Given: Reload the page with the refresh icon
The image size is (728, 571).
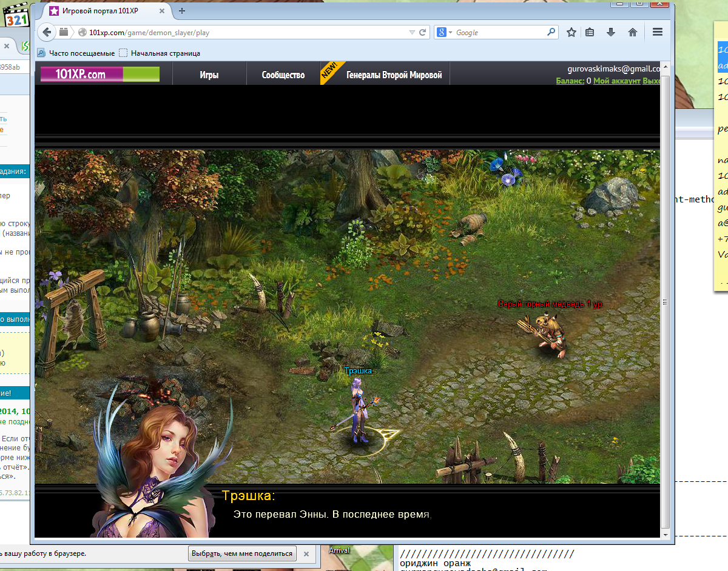Looking at the screenshot, I should pos(423,33).
